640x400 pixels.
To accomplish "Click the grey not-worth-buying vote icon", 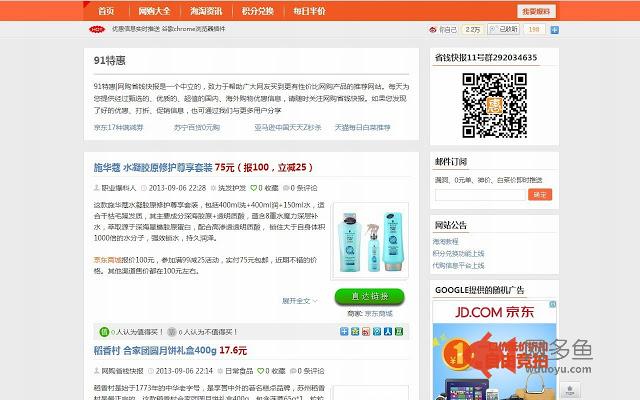I will pos(172,332).
